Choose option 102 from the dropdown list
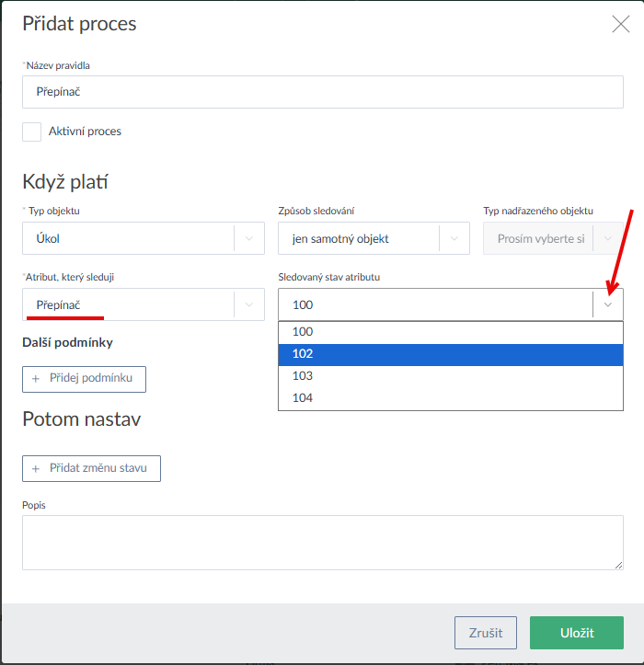644x665 pixels. tap(450, 354)
